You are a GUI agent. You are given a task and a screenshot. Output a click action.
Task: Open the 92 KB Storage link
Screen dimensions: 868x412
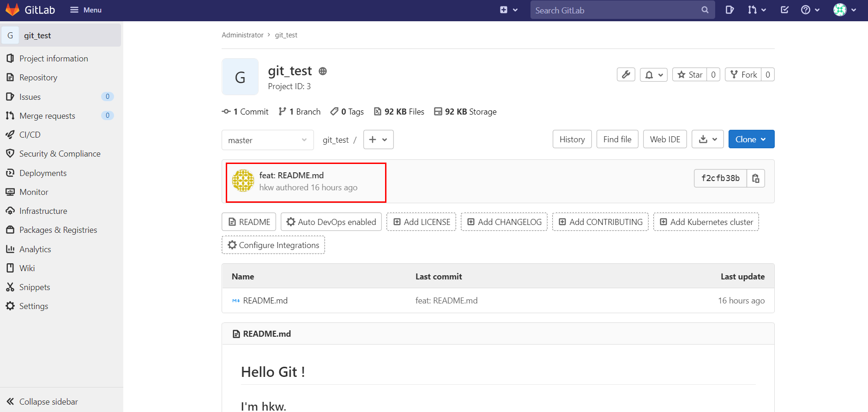pyautogui.click(x=465, y=112)
